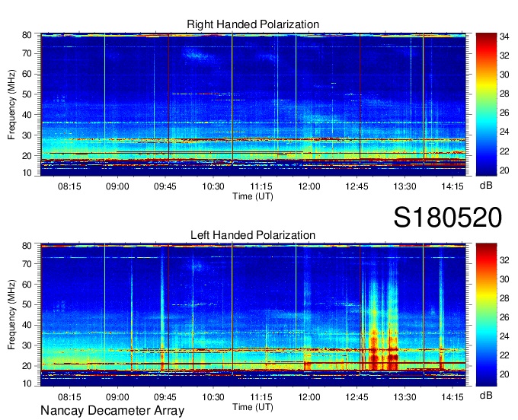This screenshot has height=420, width=518.
Task: Click the 30 value on Left Handed color bar
Action: tap(504, 279)
